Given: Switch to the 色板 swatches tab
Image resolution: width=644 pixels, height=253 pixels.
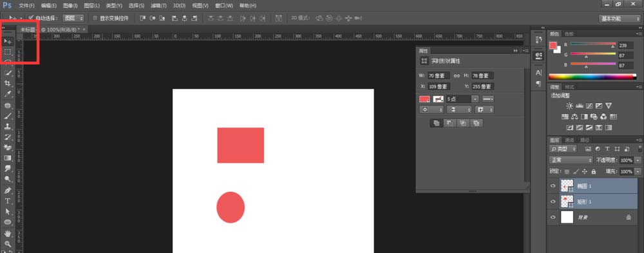Looking at the screenshot, I should click(x=569, y=33).
